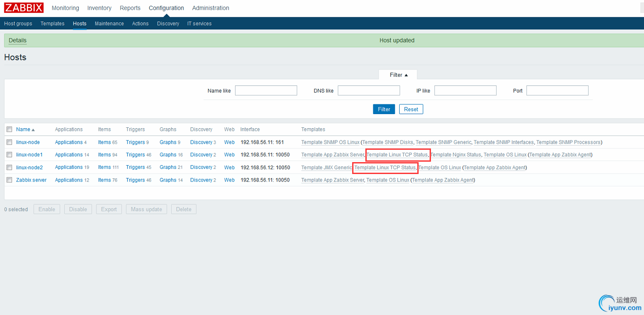Focus the DNS like input field
The width and height of the screenshot is (644, 315).
click(369, 91)
